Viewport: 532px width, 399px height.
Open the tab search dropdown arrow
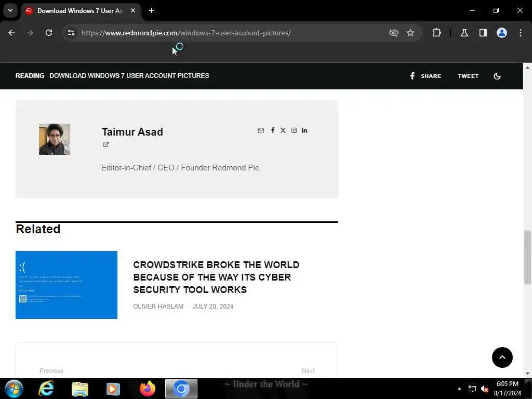click(10, 10)
